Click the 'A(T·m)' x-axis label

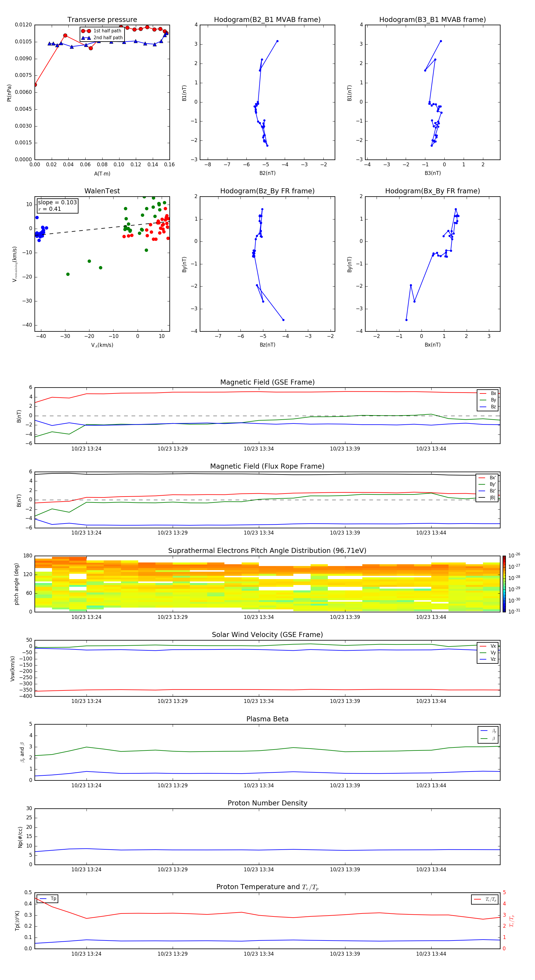pos(102,174)
